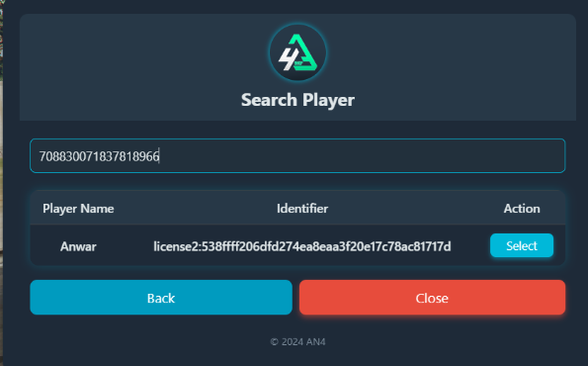Click the Identifier column header
Image resolution: width=588 pixels, height=366 pixels.
coord(302,209)
